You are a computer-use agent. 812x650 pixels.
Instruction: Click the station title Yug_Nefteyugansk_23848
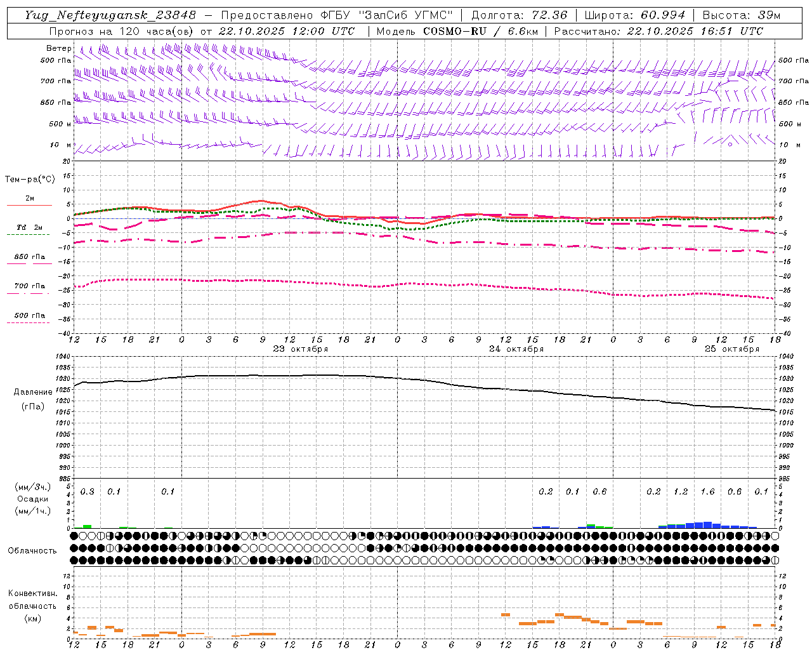[x=111, y=15]
